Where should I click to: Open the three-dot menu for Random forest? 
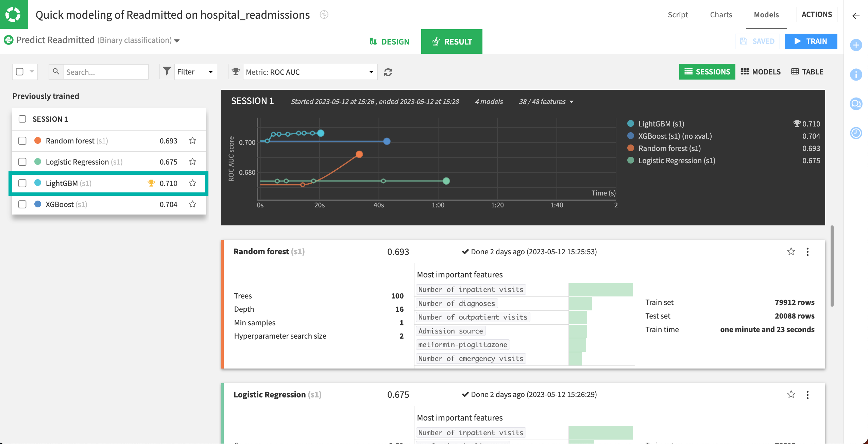pyautogui.click(x=807, y=252)
